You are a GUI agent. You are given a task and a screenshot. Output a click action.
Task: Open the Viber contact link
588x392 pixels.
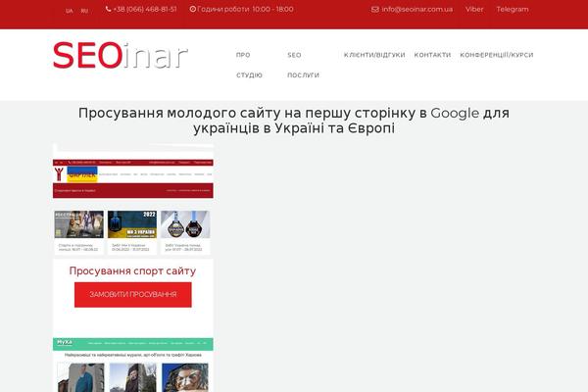coord(474,10)
